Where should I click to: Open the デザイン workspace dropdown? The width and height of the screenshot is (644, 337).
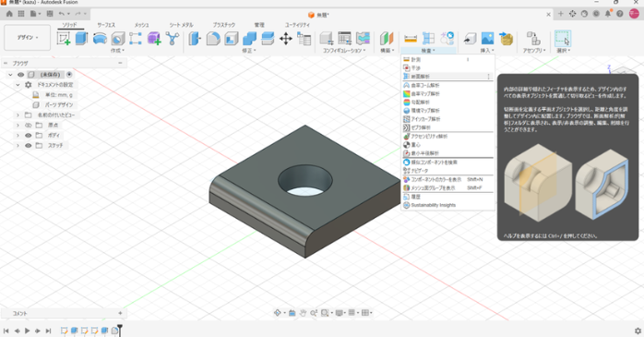[x=28, y=38]
